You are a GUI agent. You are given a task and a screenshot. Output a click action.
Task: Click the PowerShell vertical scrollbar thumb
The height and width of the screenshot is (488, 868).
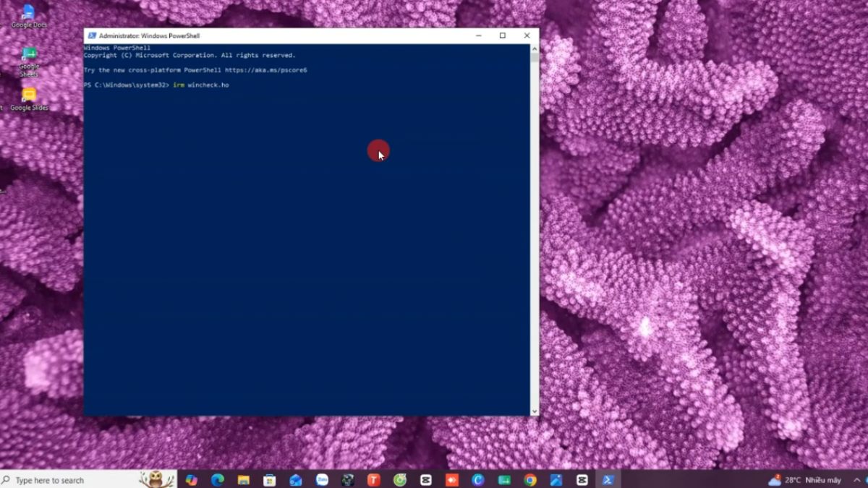click(x=535, y=58)
